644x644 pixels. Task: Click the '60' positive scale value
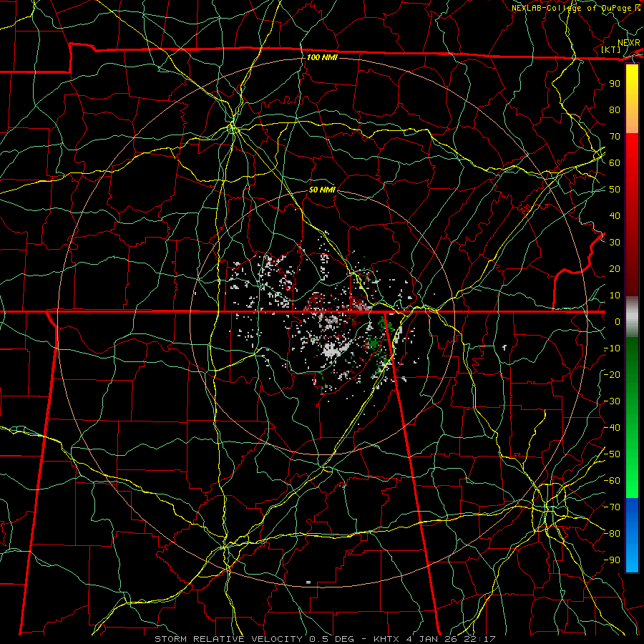coord(615,163)
